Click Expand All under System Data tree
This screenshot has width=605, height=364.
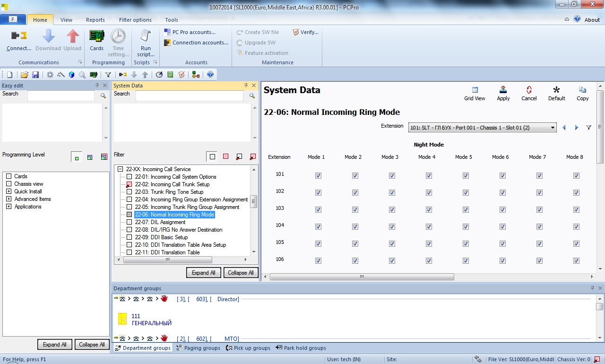click(204, 273)
